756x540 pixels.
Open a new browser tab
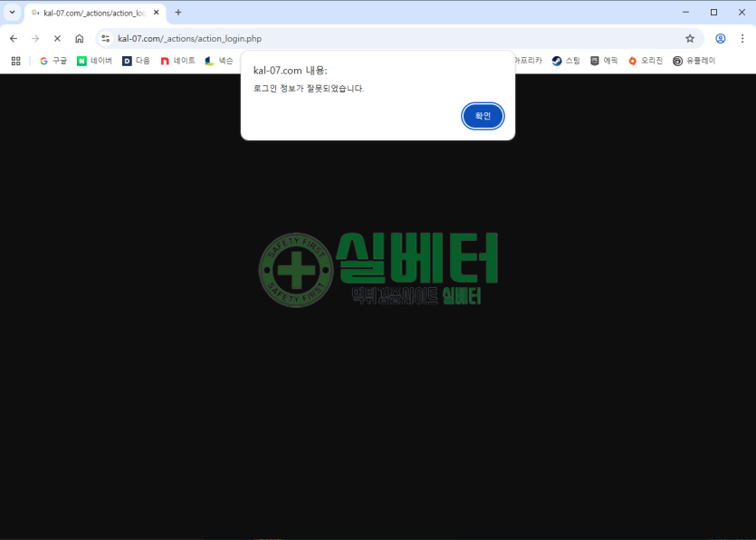click(x=178, y=13)
